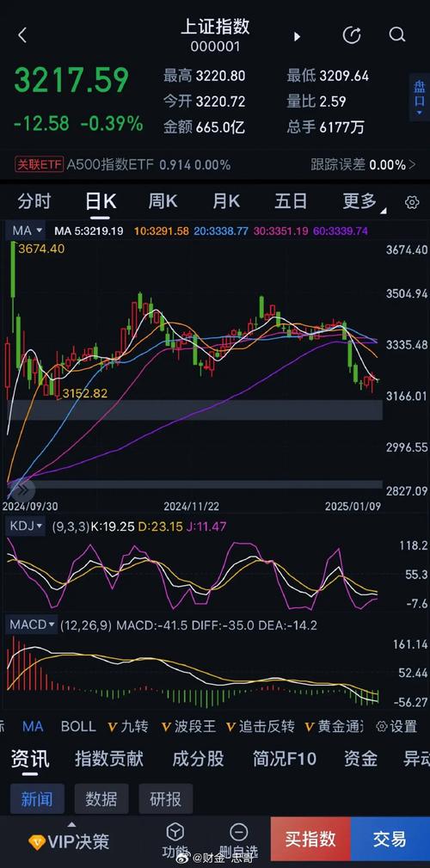The image size is (430, 868).
Task: Tap chart high label 3674.40
Action: (x=41, y=249)
